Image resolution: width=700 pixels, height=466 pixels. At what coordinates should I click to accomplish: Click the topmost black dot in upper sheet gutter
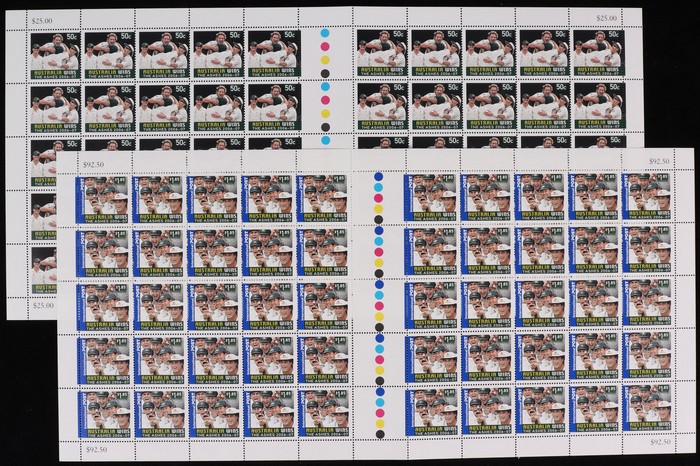point(324,72)
